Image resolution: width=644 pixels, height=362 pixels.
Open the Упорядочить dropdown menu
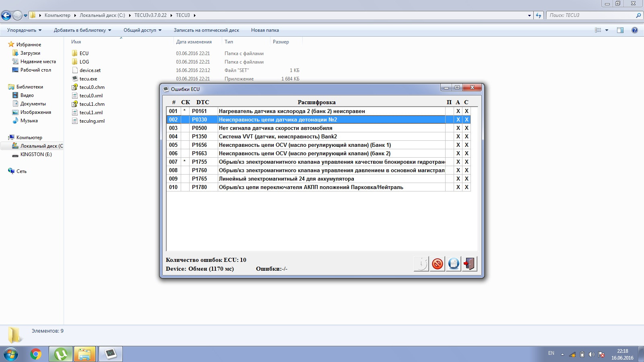tap(24, 30)
